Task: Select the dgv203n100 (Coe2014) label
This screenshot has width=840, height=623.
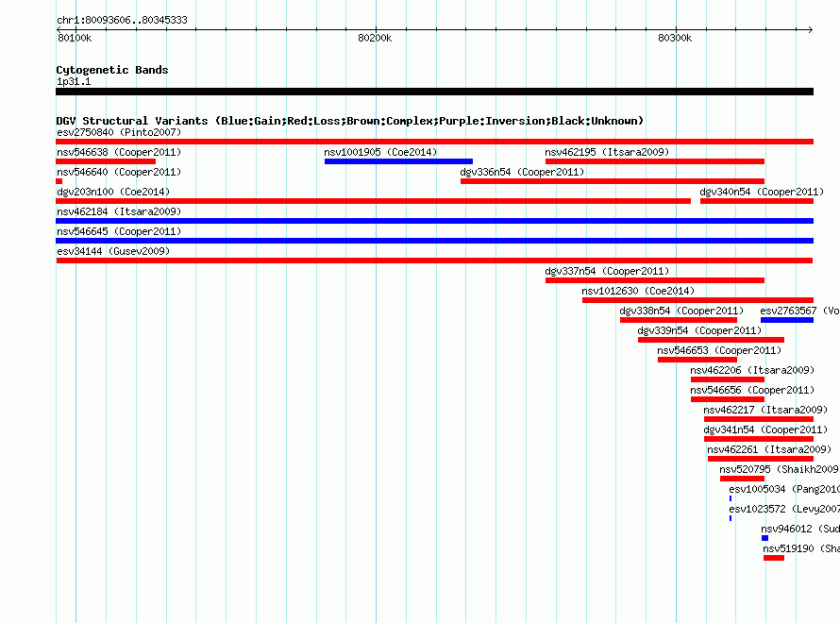Action: (x=113, y=192)
